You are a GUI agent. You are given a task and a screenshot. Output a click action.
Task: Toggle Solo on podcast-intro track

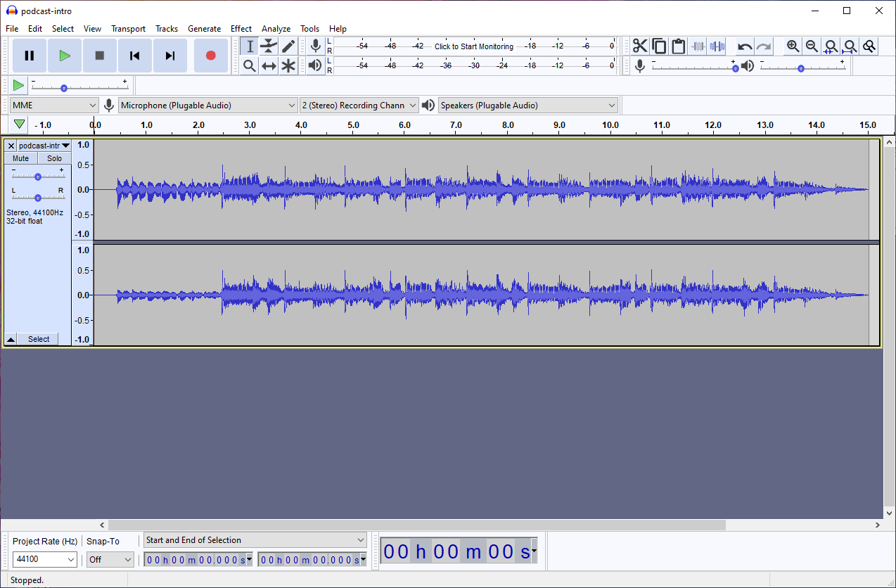click(x=54, y=158)
